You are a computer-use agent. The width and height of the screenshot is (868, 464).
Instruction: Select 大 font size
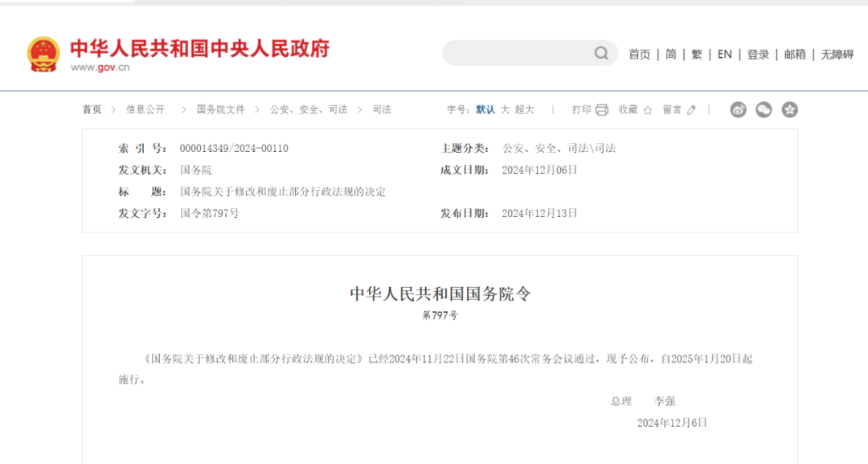click(x=505, y=109)
